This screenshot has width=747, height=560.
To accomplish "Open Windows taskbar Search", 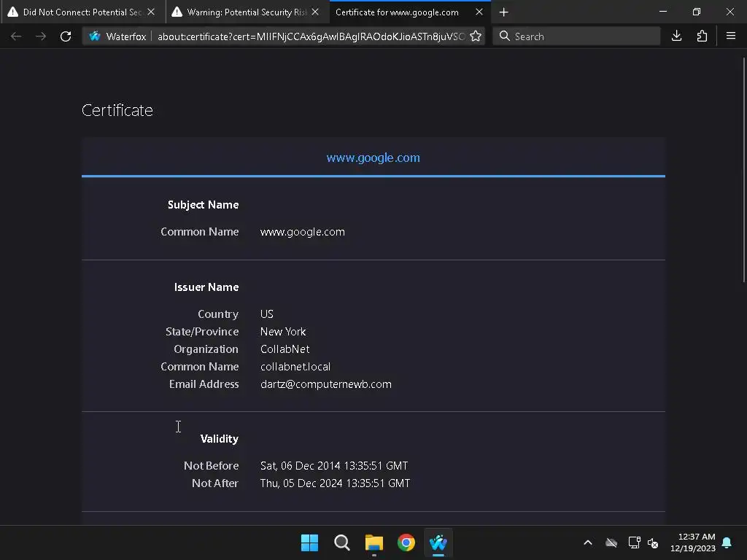I will point(341,542).
